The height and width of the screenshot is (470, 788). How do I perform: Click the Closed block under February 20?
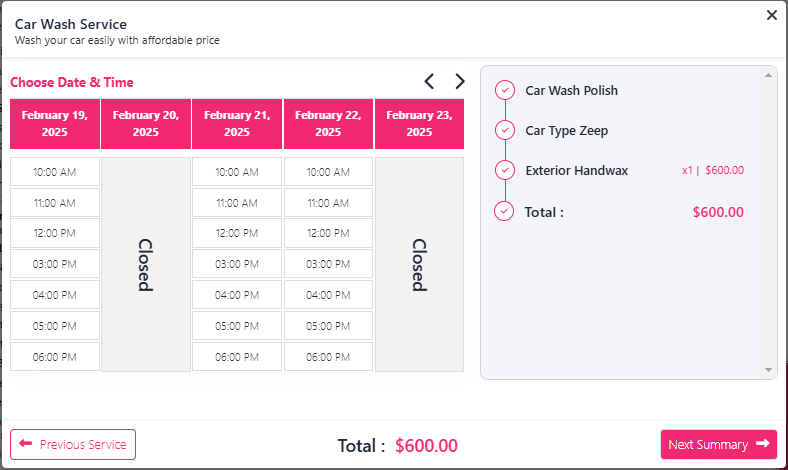[146, 264]
